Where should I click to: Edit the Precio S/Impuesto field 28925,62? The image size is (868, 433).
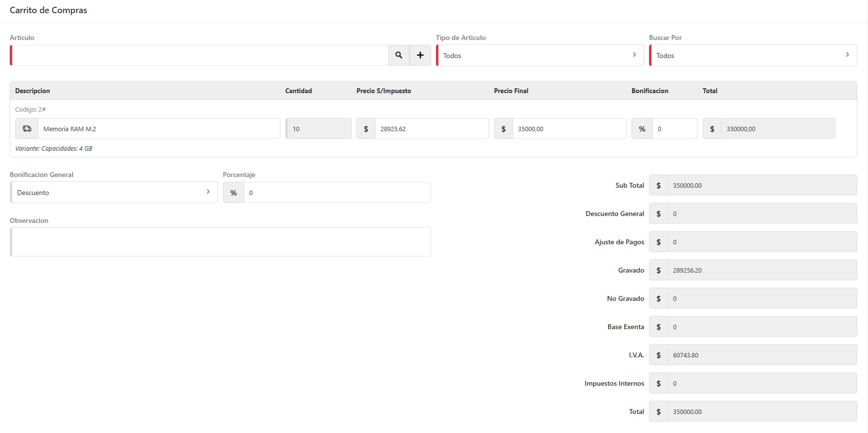(432, 129)
